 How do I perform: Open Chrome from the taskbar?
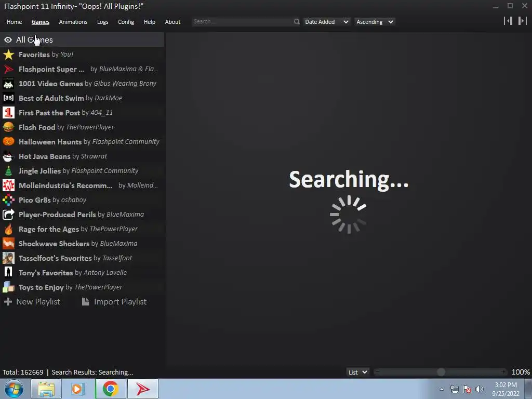pyautogui.click(x=110, y=389)
